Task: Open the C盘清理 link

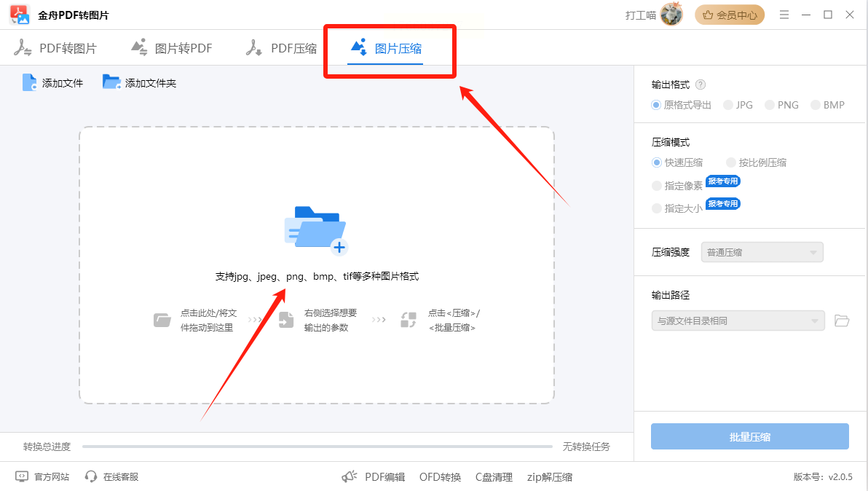Action: 494,477
